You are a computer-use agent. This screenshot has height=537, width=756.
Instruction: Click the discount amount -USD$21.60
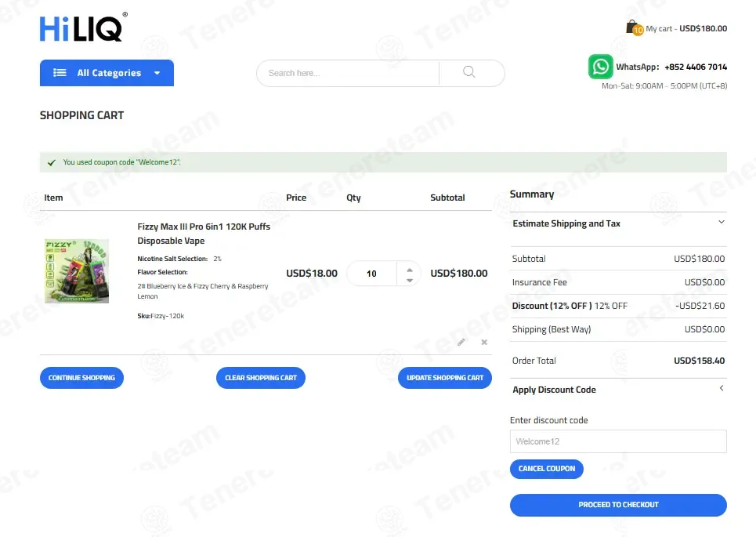point(700,306)
